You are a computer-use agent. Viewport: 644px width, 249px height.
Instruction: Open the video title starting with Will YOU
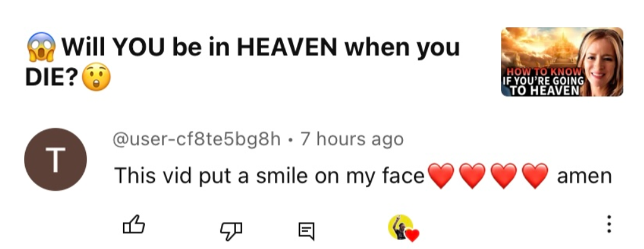pyautogui.click(x=242, y=62)
